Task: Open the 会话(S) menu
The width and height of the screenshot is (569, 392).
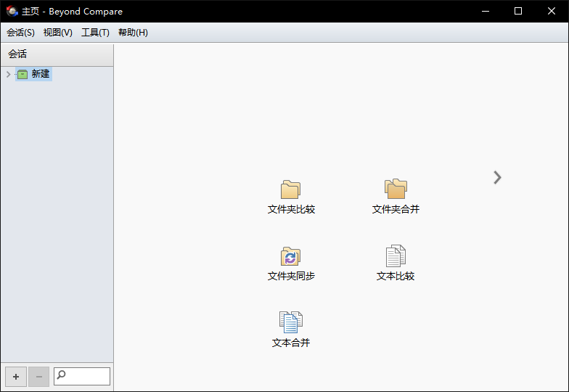Action: 20,33
